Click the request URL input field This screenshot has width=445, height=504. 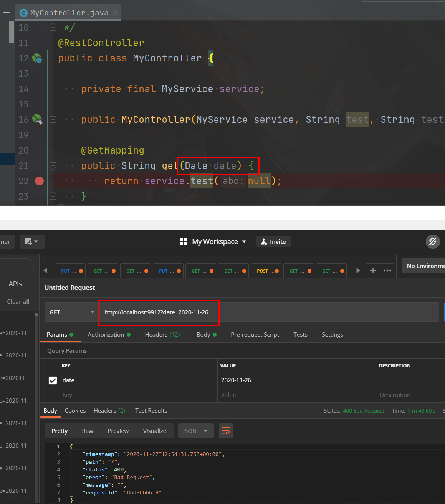tap(269, 312)
